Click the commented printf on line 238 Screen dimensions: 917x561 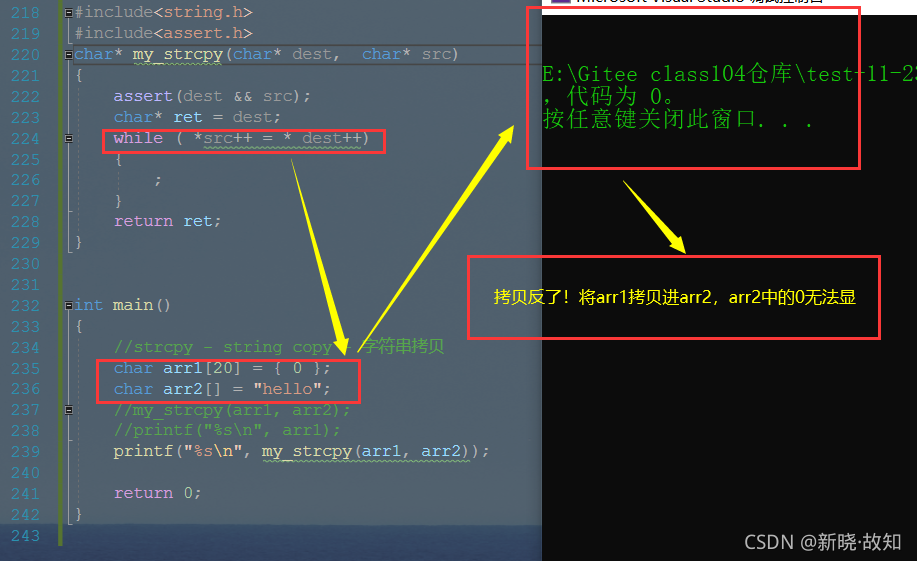pyautogui.click(x=227, y=431)
